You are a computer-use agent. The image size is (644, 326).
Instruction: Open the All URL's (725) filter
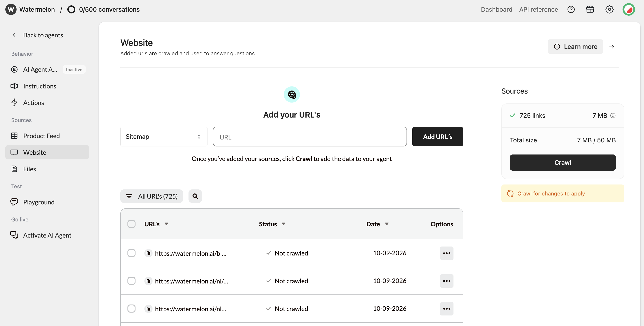152,196
